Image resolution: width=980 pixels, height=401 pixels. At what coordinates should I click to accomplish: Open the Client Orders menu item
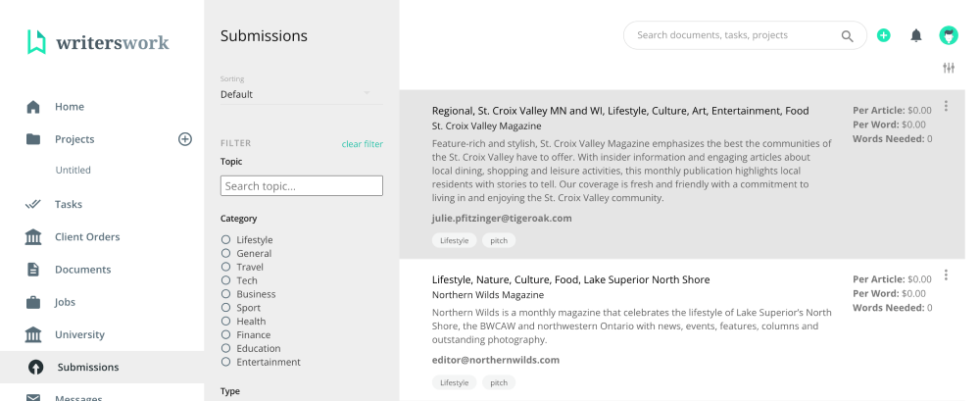[x=87, y=237]
